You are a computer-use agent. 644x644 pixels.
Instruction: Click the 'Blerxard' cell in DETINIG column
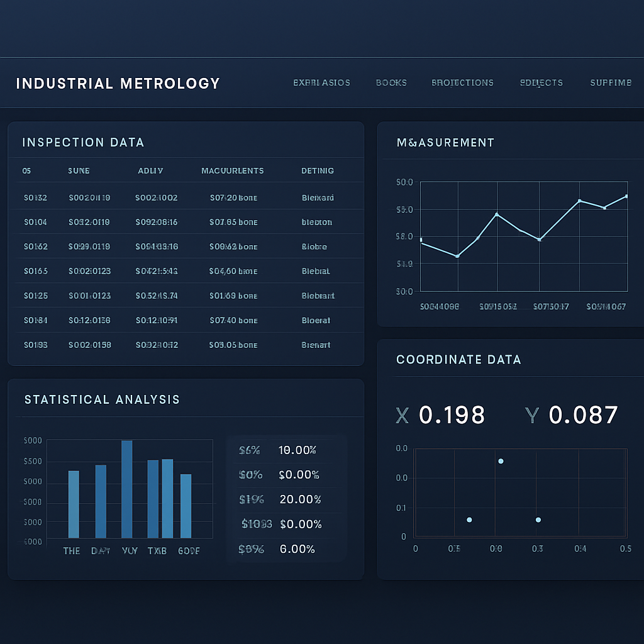pos(318,197)
